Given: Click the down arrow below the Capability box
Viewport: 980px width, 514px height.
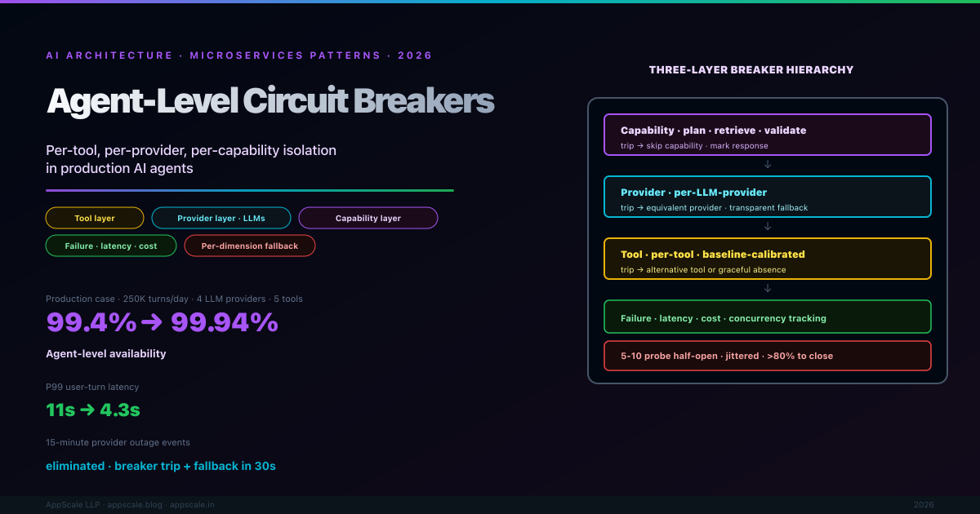Looking at the screenshot, I should click(768, 165).
